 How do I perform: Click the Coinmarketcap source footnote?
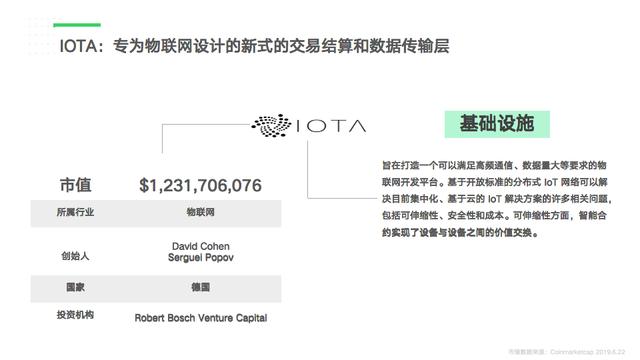coord(567,352)
